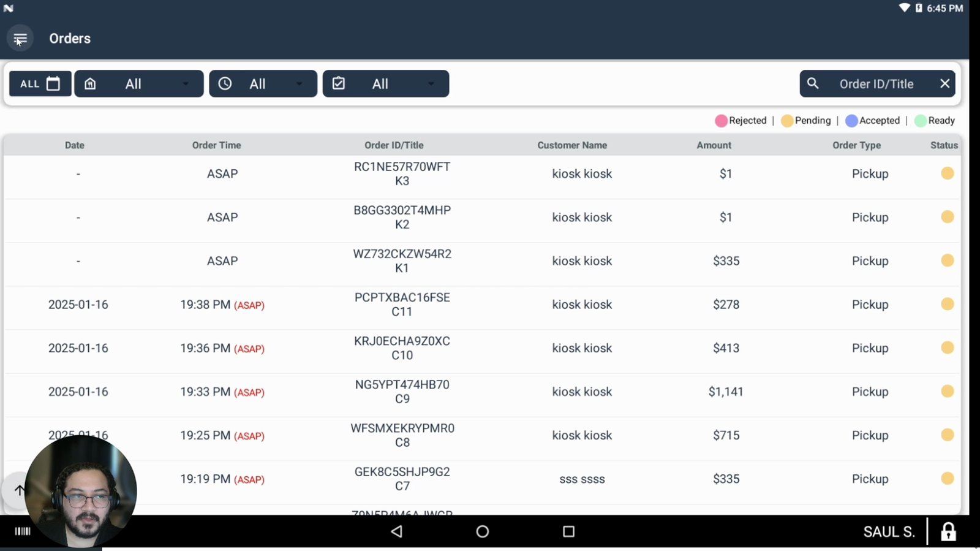Image resolution: width=980 pixels, height=551 pixels.
Task: Focus the Order ID/Title search field
Action: tap(876, 84)
